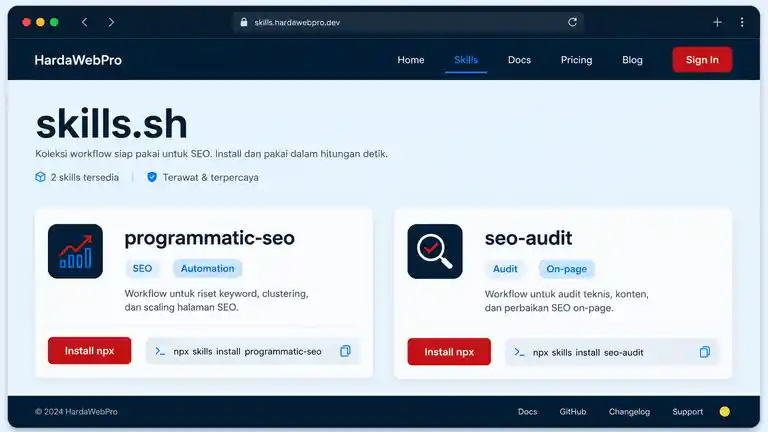Image resolution: width=768 pixels, height=432 pixels.
Task: Select the On-page tag
Action: pos(567,269)
